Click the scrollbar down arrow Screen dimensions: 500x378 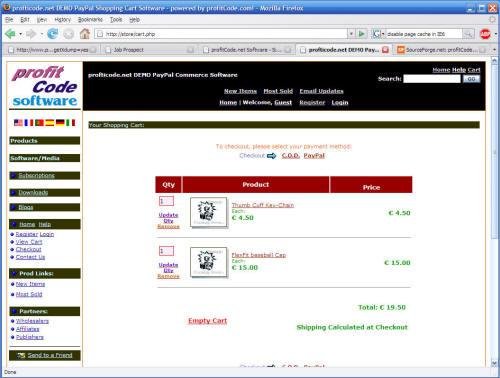click(494, 363)
